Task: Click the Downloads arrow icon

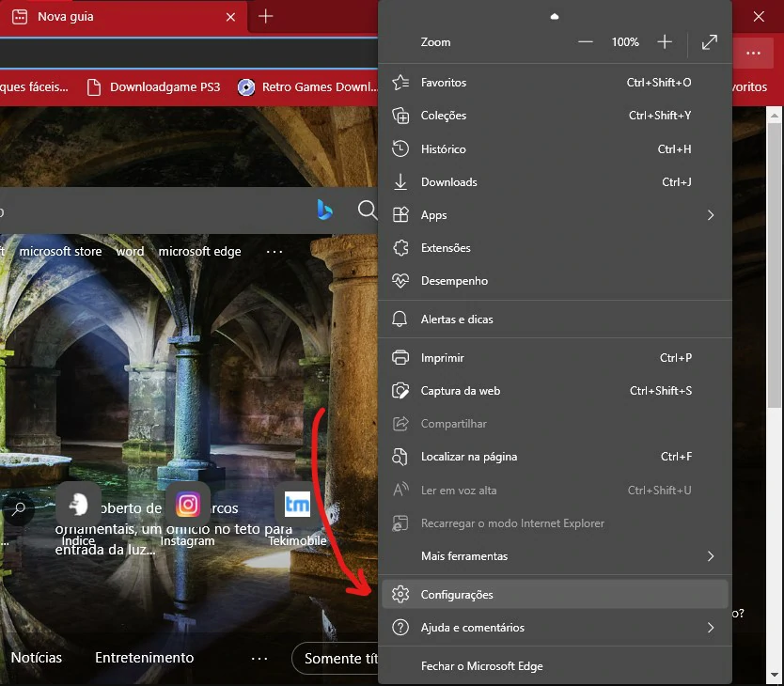Action: tap(400, 182)
